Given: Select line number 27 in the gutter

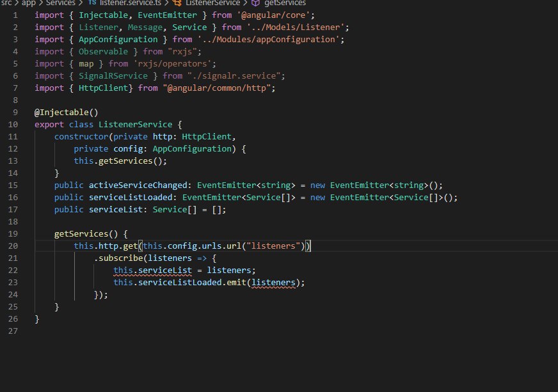Looking at the screenshot, I should 13,331.
